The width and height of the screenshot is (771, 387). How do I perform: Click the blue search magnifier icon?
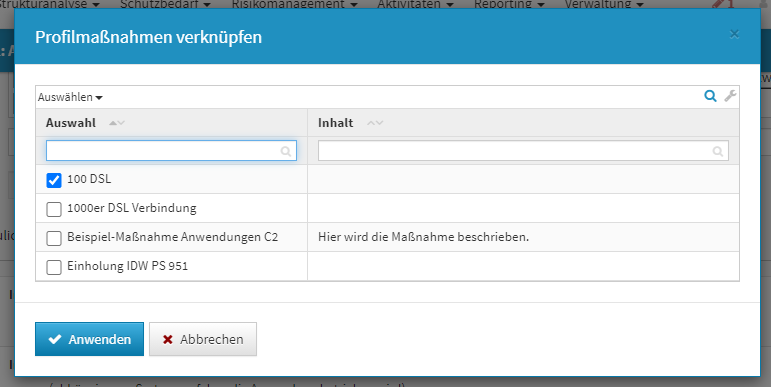pos(710,96)
